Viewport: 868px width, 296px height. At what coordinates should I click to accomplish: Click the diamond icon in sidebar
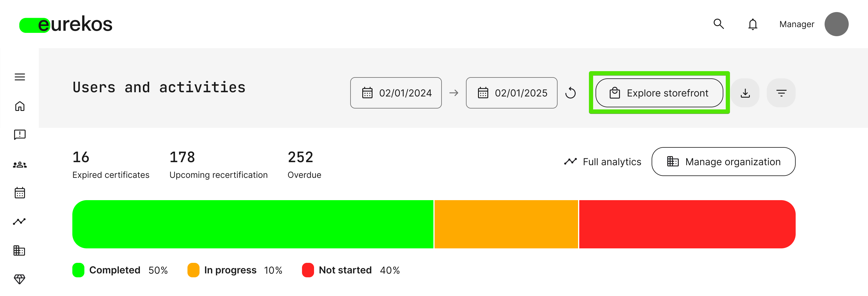tap(19, 279)
